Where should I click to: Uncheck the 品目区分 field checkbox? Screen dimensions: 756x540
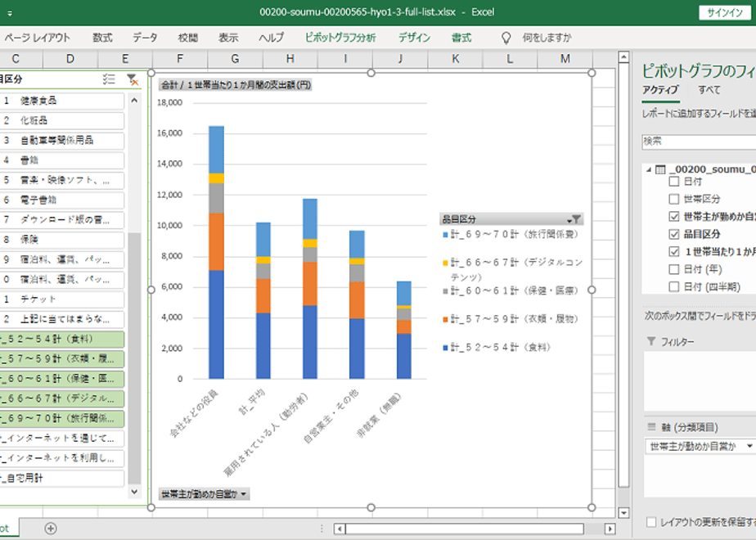coord(674,234)
